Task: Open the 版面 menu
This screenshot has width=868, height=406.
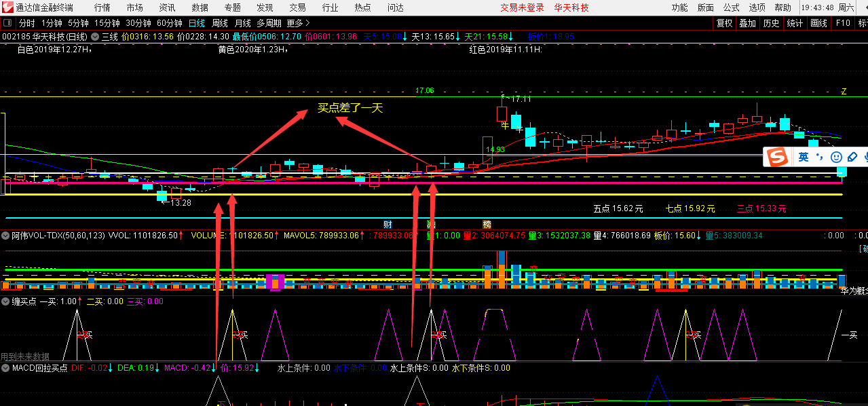Action: tap(706, 7)
